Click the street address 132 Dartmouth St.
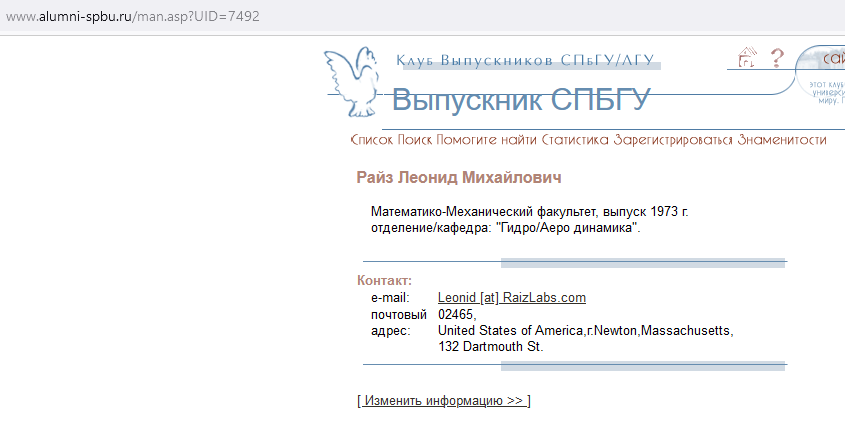The image size is (845, 436). coord(490,347)
